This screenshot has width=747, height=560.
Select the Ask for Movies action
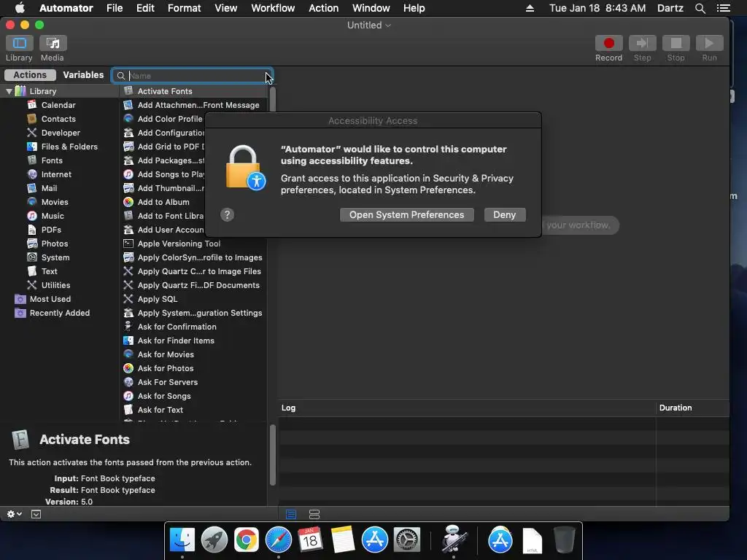pyautogui.click(x=193, y=354)
